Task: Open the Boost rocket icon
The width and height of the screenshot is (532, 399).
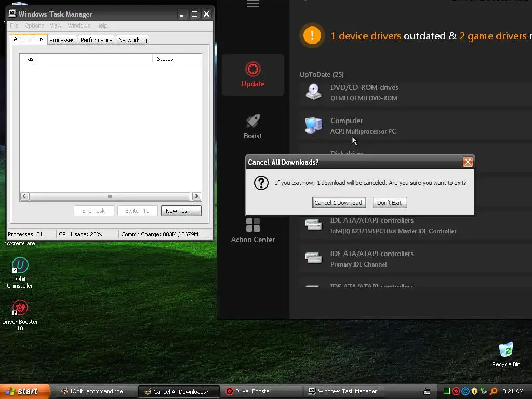Action: pos(253,121)
